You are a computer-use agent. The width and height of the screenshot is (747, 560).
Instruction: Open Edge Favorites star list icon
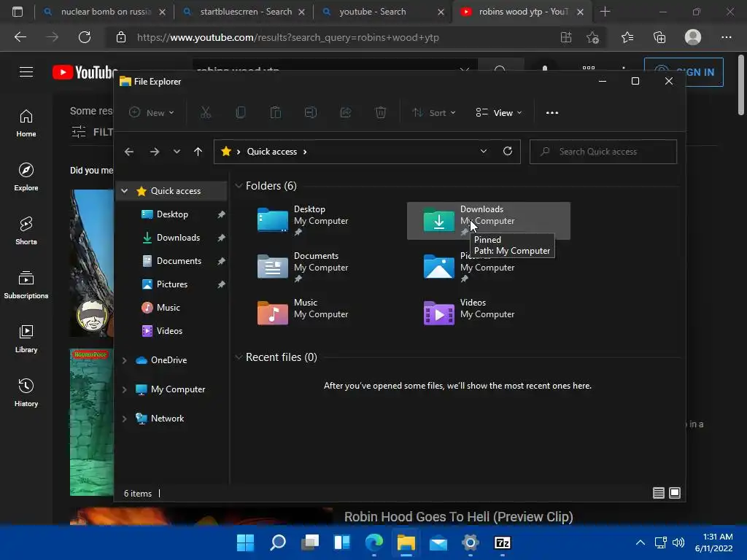click(x=627, y=37)
